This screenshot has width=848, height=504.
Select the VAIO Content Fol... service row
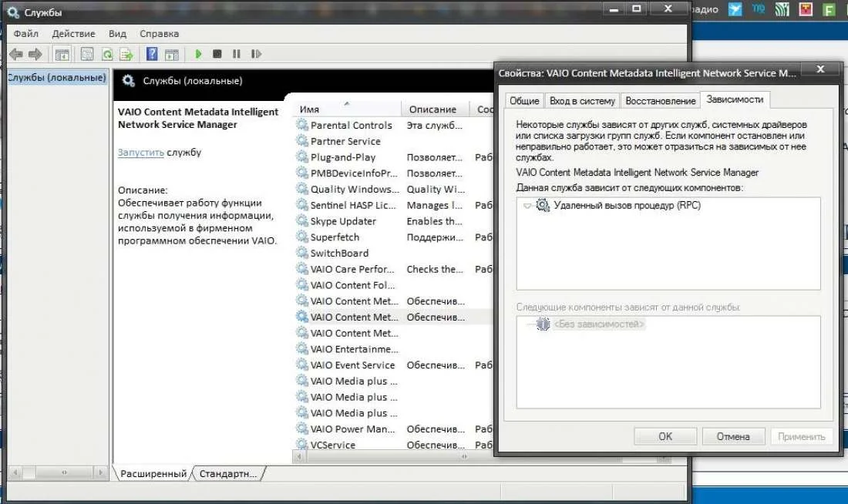pyautogui.click(x=394, y=285)
